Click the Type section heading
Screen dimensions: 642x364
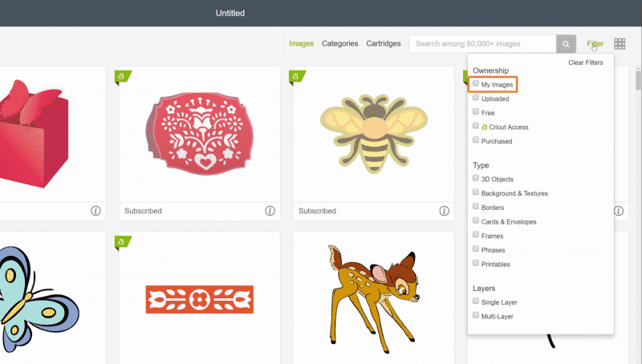[x=481, y=165]
